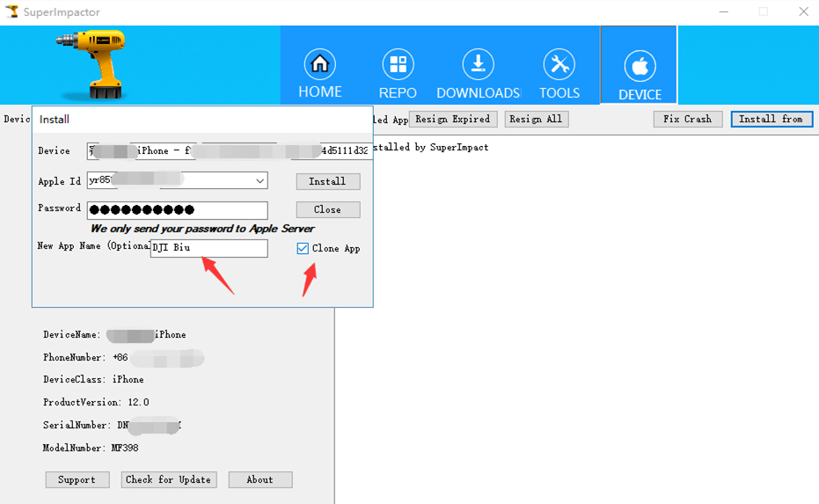Switch to the REPO tab

(x=398, y=73)
